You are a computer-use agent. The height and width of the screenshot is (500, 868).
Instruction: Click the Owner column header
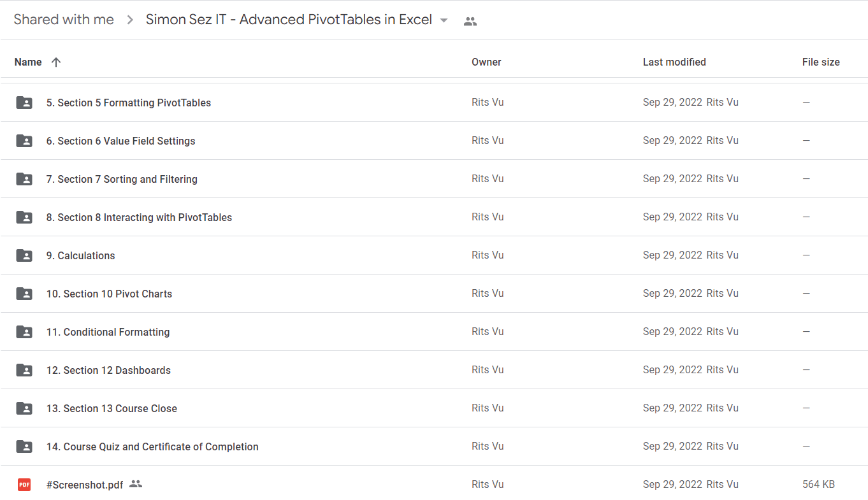[486, 62]
